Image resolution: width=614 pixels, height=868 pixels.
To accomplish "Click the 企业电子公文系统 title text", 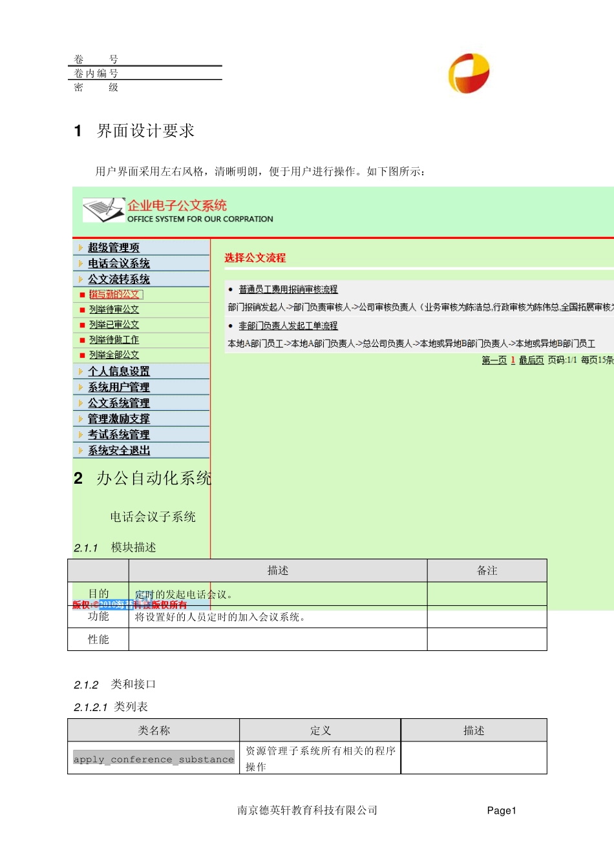I will pos(177,205).
